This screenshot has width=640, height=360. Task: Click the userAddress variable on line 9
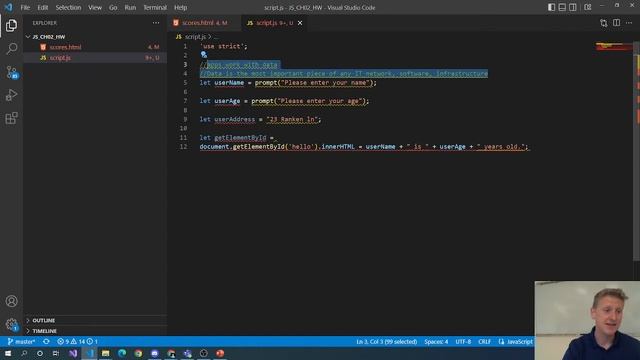pos(235,120)
